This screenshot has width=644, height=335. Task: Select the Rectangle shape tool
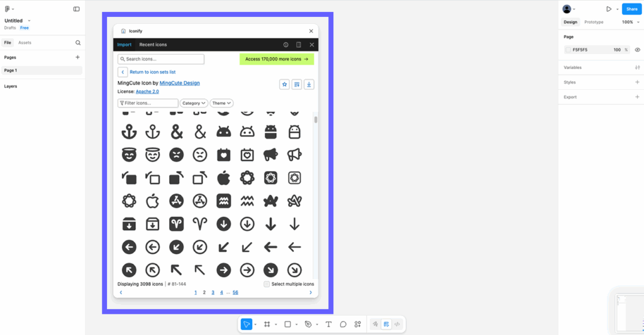click(287, 324)
